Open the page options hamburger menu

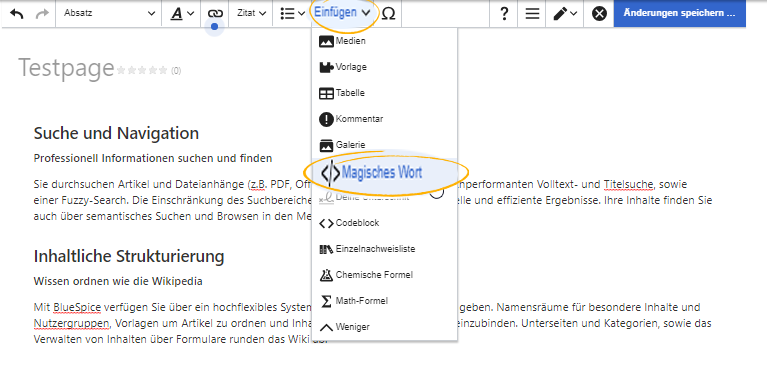pos(532,14)
